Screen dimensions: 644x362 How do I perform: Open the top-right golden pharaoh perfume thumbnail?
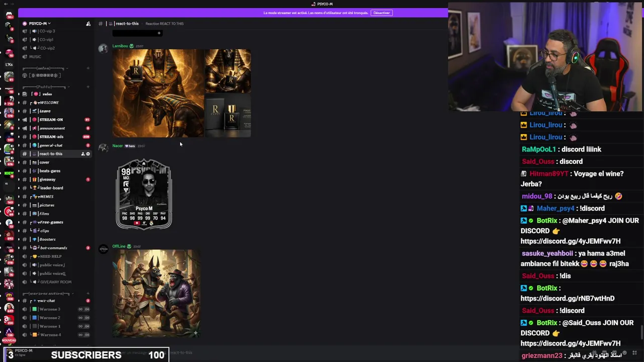coord(227,71)
